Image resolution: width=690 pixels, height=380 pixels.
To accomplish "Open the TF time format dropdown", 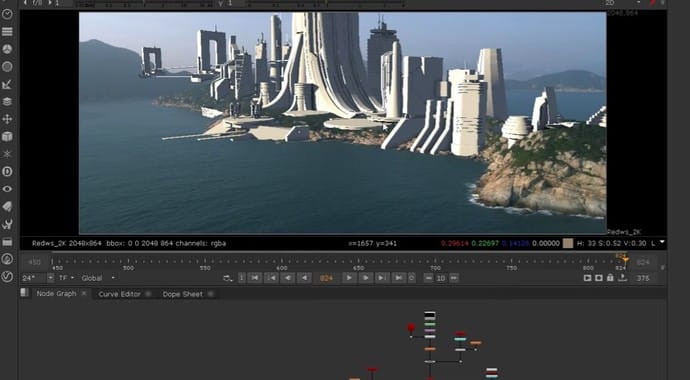I will click(x=67, y=278).
